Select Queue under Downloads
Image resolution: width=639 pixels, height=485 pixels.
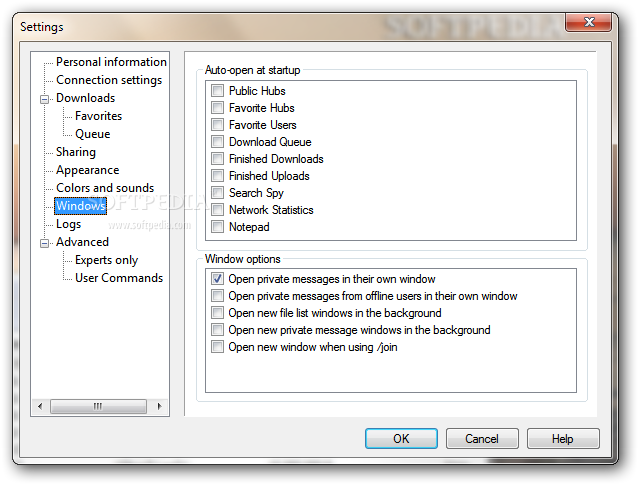(x=93, y=134)
